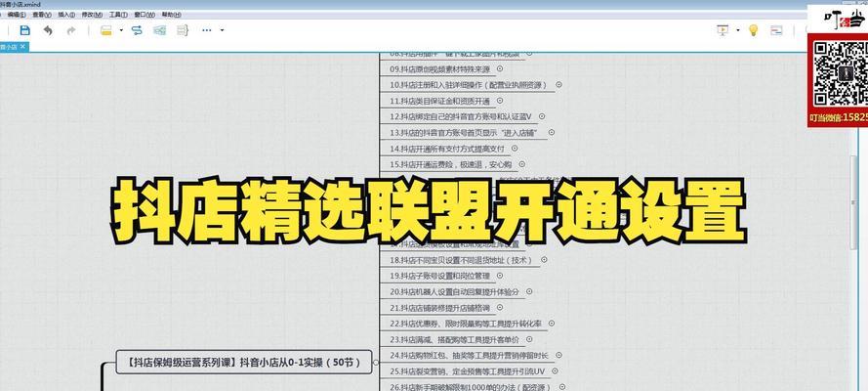The image size is (868, 391).
Task: Expand topic 20 using its circle button
Action: pyautogui.click(x=529, y=291)
